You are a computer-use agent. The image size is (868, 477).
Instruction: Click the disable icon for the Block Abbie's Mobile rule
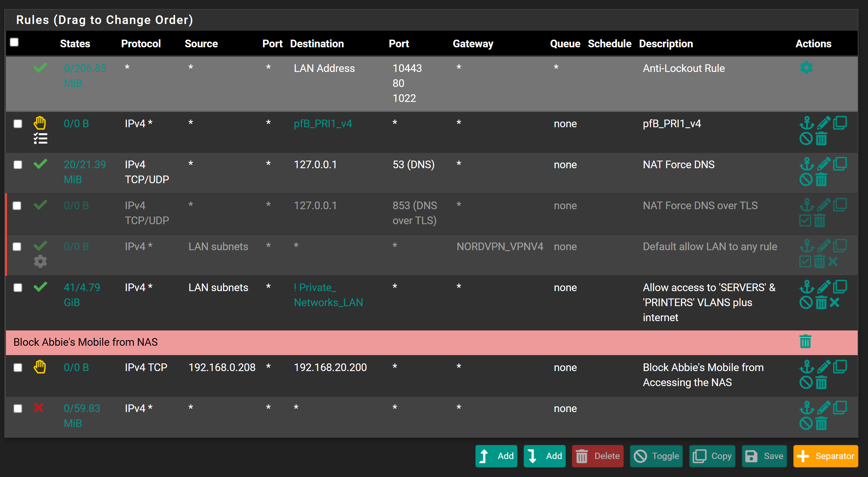pos(806,382)
